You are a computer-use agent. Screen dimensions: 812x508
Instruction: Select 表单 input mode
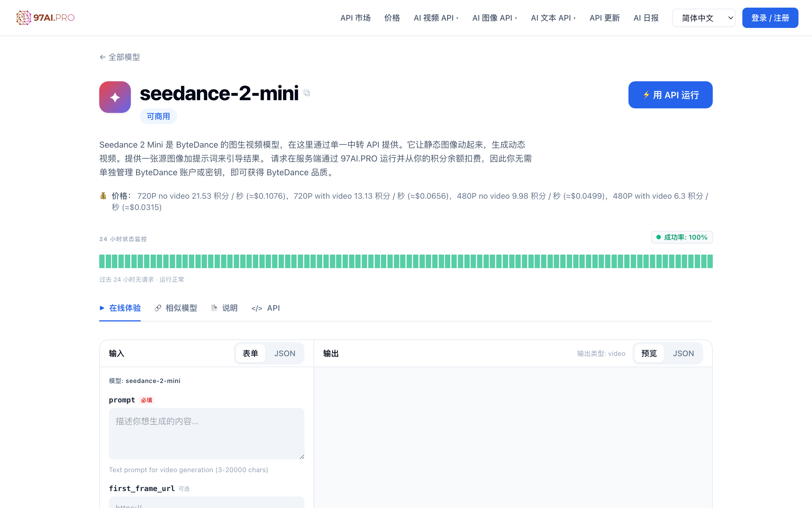[250, 353]
